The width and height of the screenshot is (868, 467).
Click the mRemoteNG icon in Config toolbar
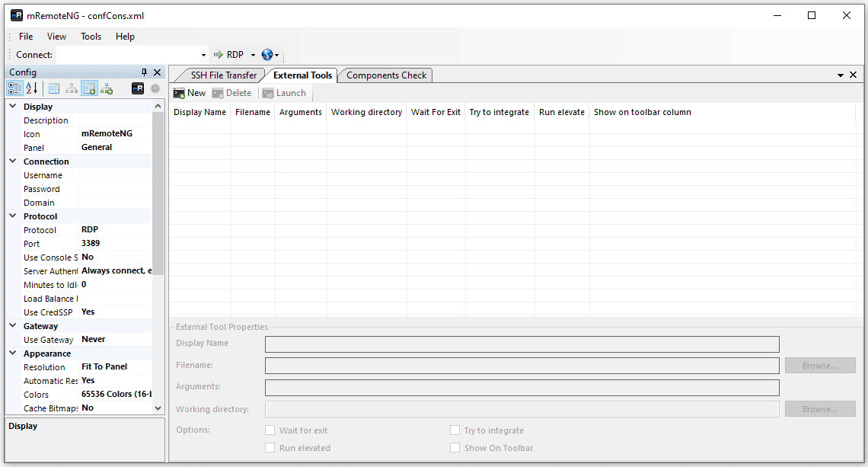click(138, 88)
